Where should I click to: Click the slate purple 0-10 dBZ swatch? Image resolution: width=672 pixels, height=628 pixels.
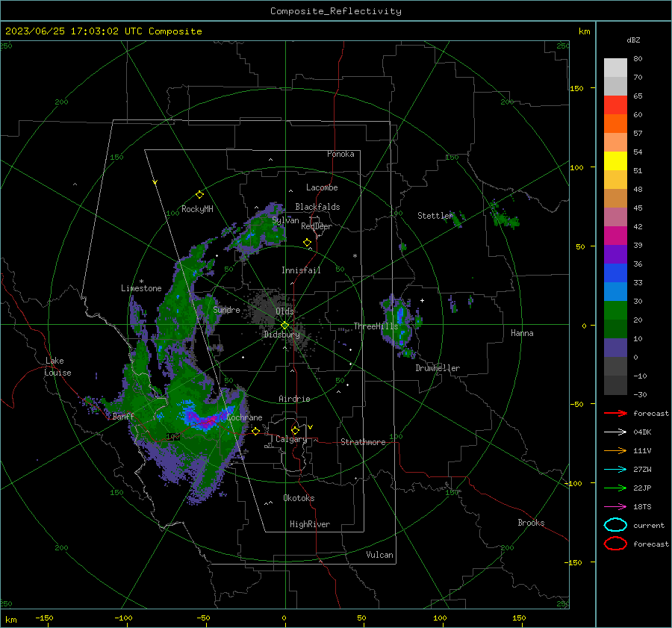pyautogui.click(x=615, y=347)
